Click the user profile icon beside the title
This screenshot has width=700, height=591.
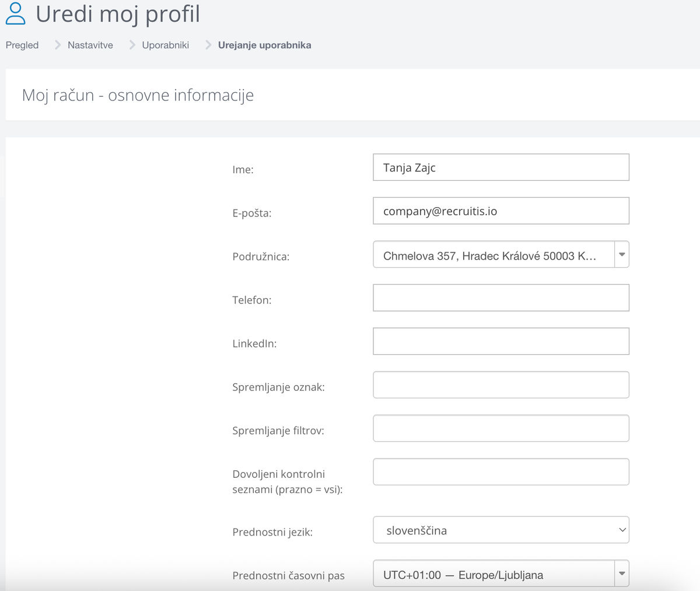(x=15, y=14)
